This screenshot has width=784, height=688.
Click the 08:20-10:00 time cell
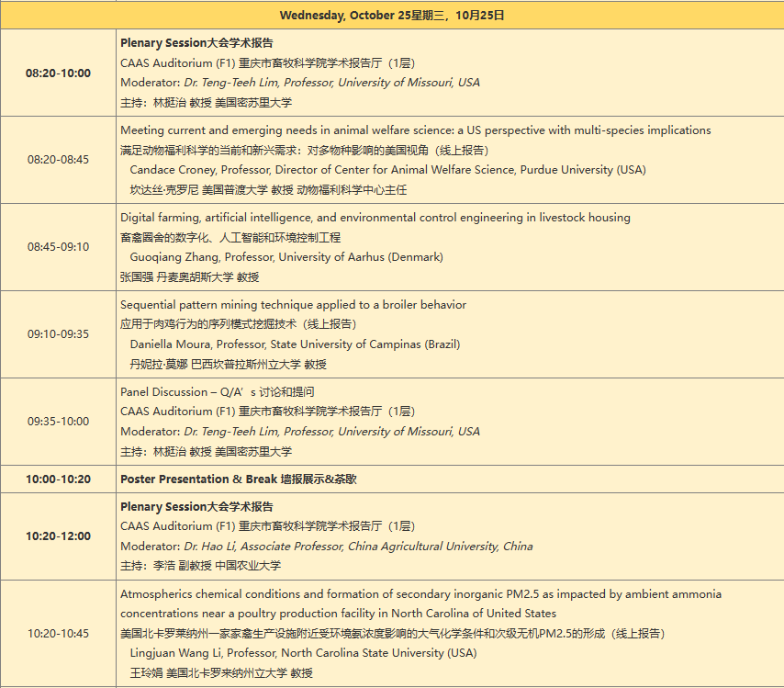coord(58,73)
